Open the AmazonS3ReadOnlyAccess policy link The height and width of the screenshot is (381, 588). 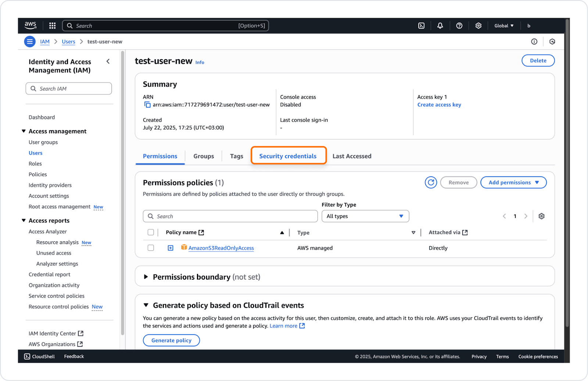(221, 248)
